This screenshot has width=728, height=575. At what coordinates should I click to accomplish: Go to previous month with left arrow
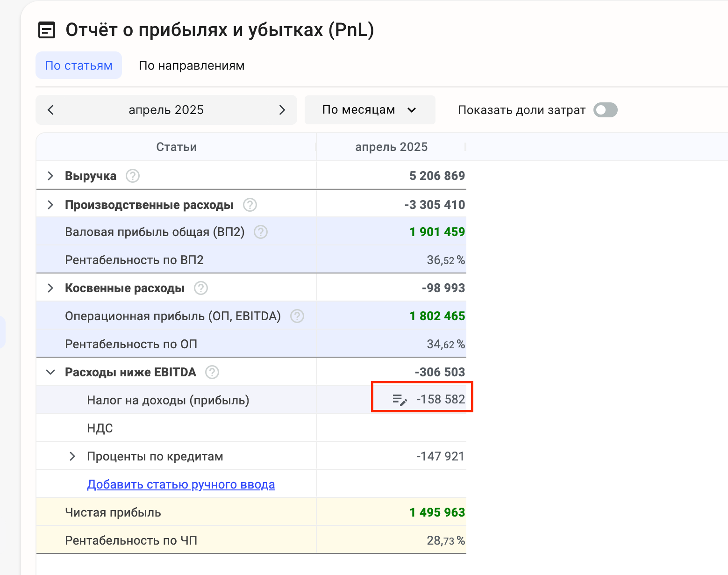point(51,110)
